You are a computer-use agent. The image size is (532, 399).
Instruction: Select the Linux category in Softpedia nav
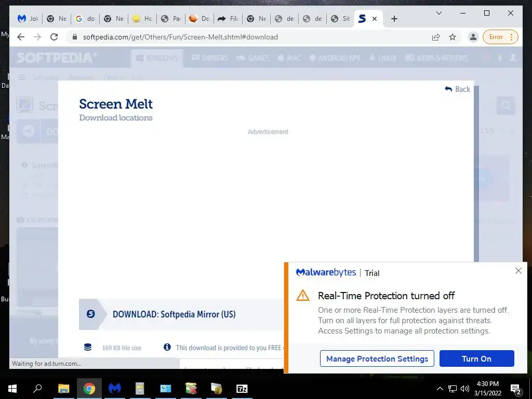click(x=383, y=58)
